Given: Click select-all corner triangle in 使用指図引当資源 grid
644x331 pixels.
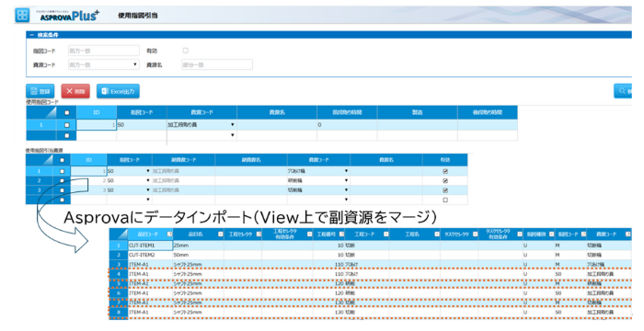Looking at the screenshot, I should pos(39,160).
